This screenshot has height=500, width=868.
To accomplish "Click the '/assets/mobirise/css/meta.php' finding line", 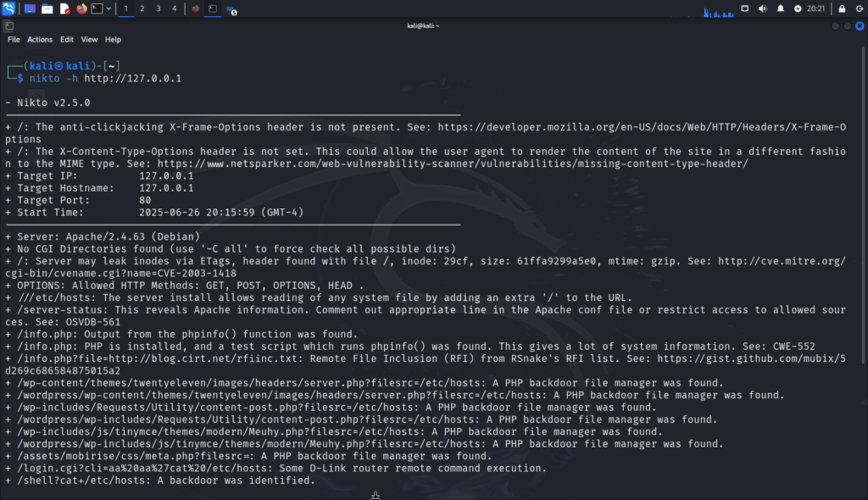I will pos(248,456).
